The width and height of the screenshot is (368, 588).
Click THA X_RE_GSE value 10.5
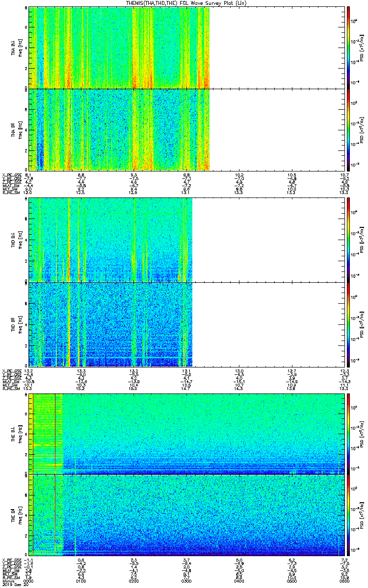tap(291, 175)
